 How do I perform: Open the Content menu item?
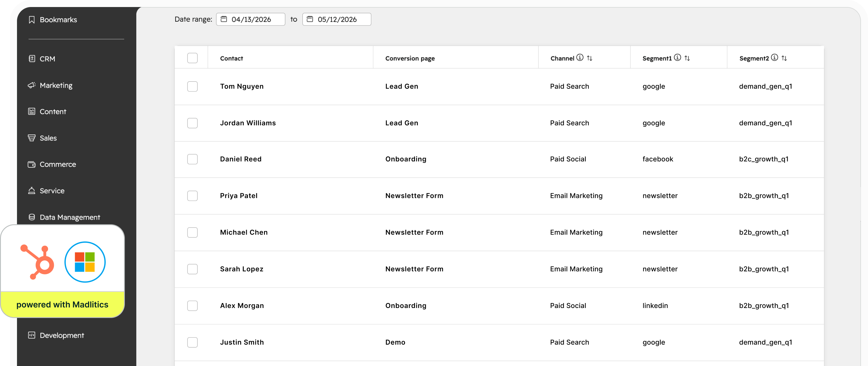point(53,112)
